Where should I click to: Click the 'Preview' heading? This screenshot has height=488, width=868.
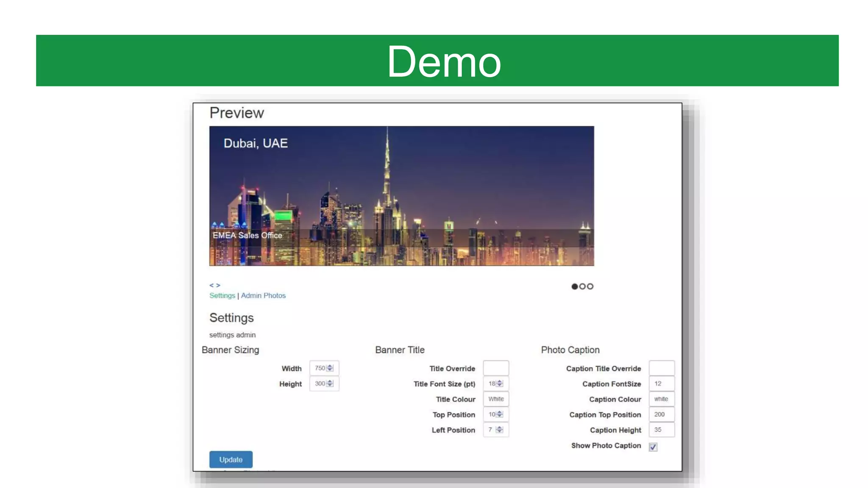click(x=236, y=113)
